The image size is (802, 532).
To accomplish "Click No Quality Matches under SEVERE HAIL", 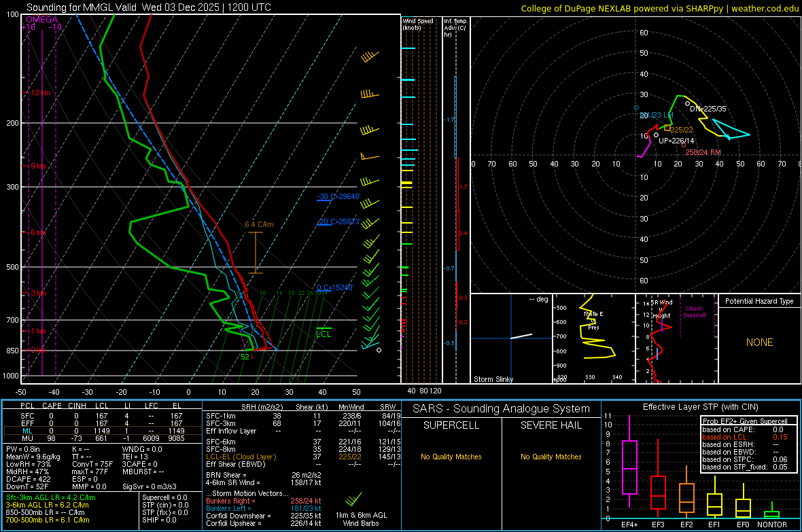I will coord(551,457).
